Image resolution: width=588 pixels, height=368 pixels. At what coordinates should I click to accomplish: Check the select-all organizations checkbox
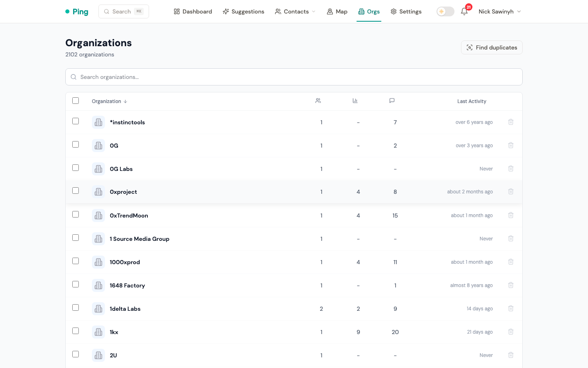coord(76,101)
